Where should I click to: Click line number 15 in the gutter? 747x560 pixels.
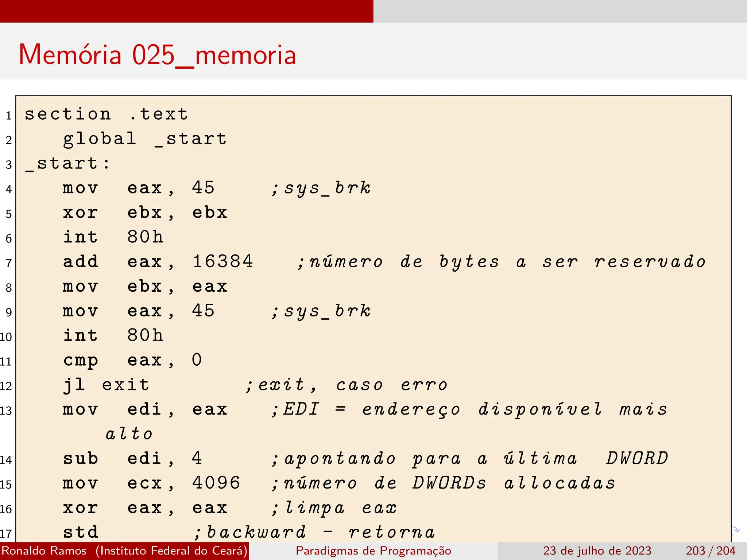pos(6,485)
